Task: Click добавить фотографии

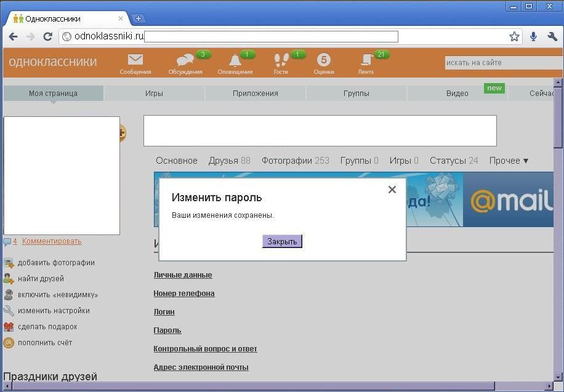Action: click(56, 263)
